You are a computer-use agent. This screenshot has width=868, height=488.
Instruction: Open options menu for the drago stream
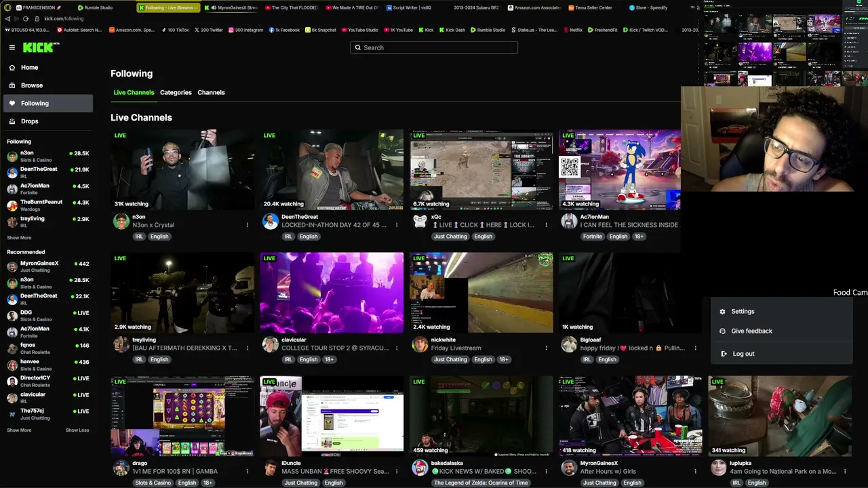[x=248, y=471]
